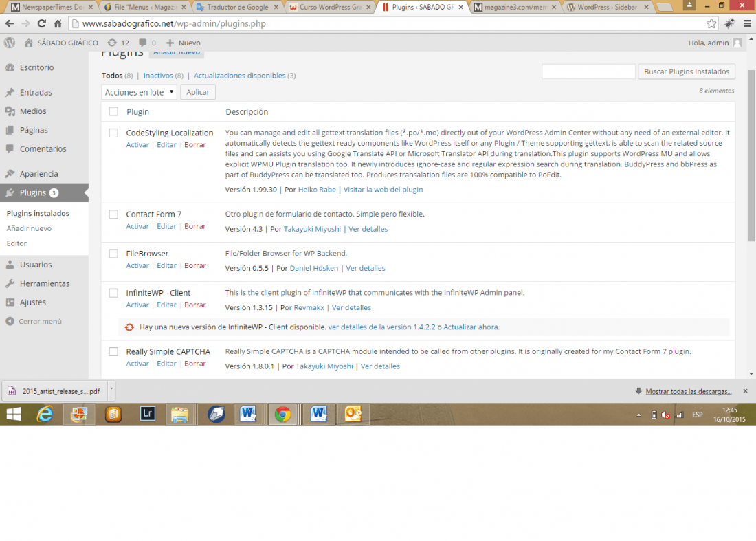The image size is (756, 541).
Task: Open comments bubble in admin bar
Action: coord(147,43)
